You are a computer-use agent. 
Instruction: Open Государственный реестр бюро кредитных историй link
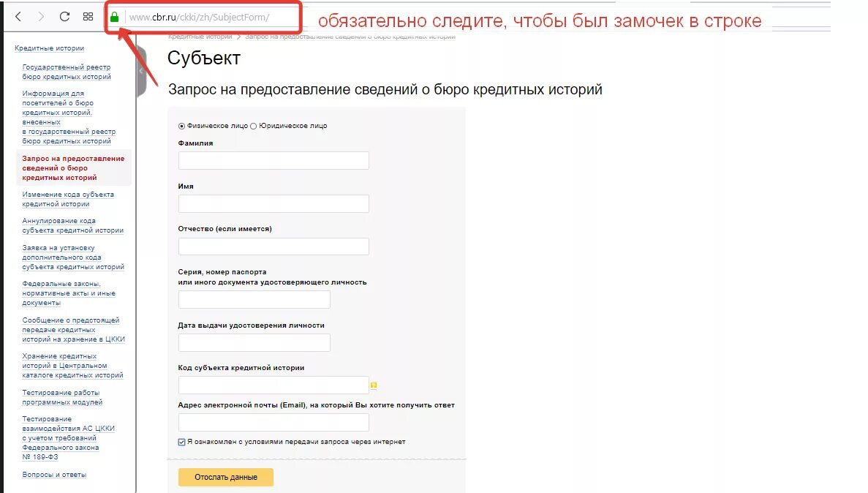coord(67,72)
